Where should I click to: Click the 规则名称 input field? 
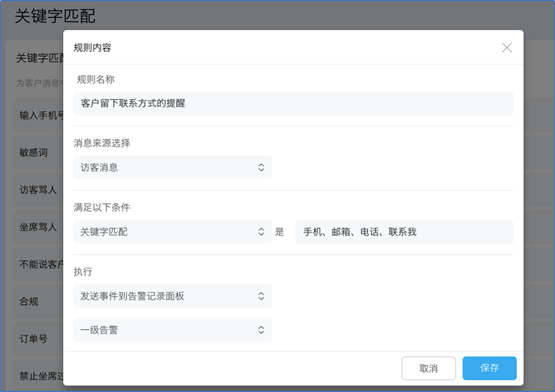[x=293, y=103]
